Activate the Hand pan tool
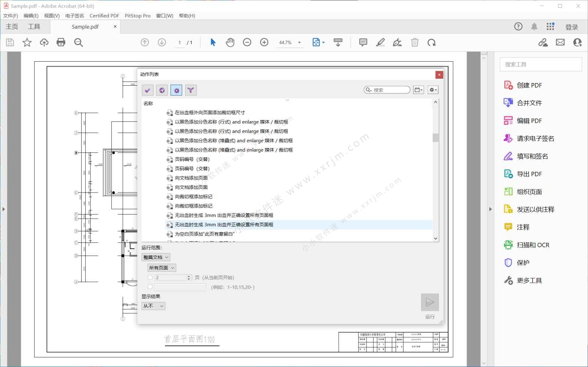The image size is (588, 367). tap(230, 43)
